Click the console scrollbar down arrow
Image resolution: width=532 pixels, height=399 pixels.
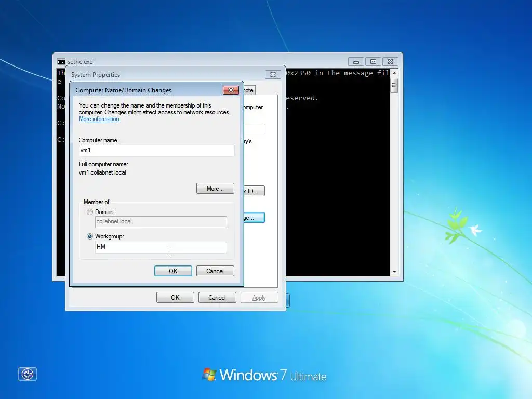(394, 272)
